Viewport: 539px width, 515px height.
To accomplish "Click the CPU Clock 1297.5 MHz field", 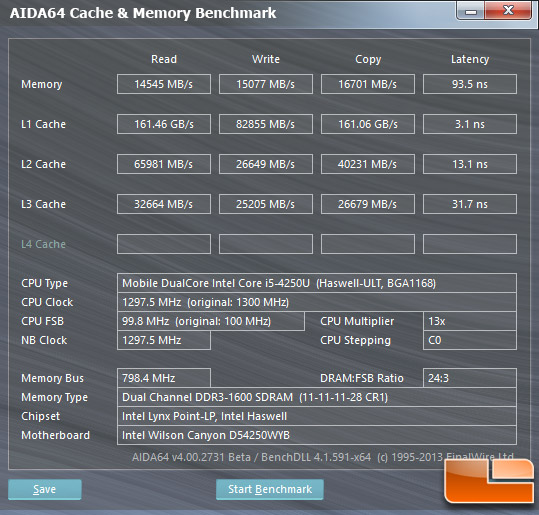I will pyautogui.click(x=317, y=302).
